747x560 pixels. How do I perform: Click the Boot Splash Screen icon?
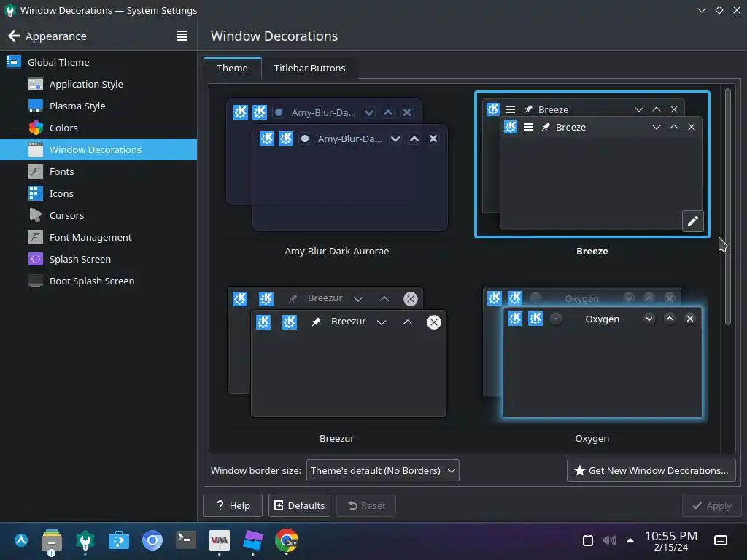[36, 281]
